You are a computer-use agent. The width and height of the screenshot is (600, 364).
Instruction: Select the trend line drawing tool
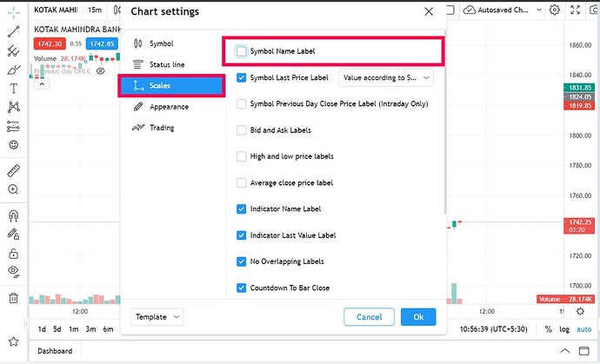(13, 31)
